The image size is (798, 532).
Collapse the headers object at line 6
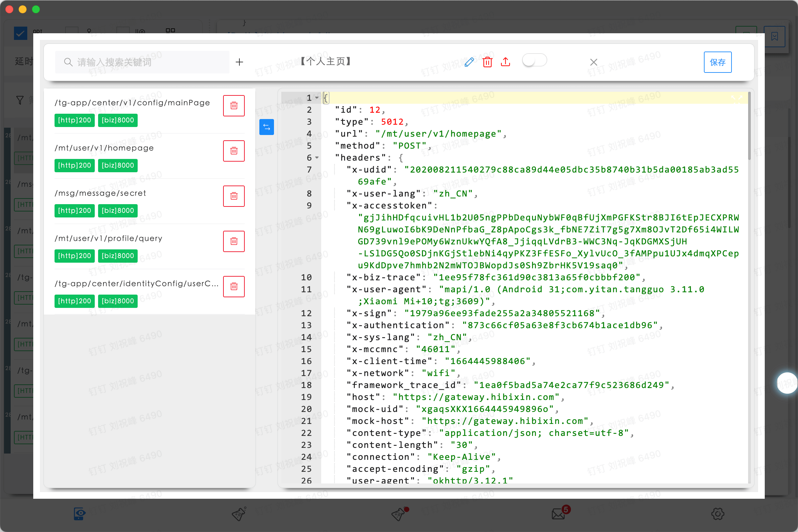(x=317, y=157)
